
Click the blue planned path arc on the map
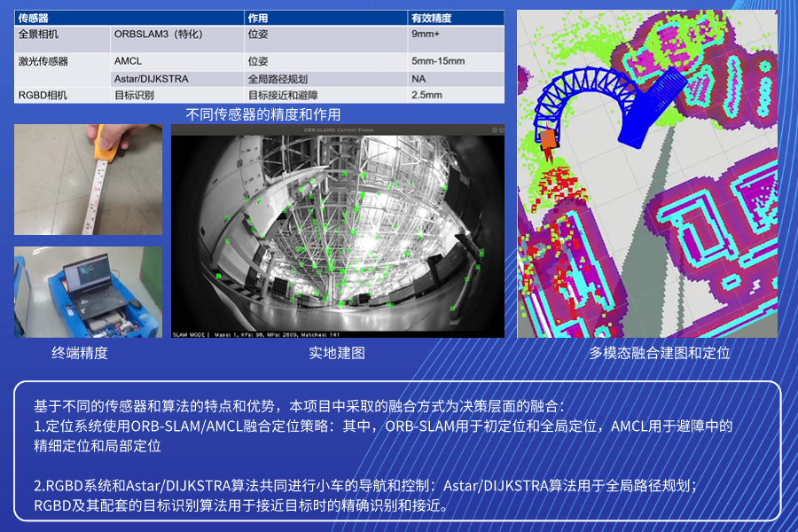(585, 87)
